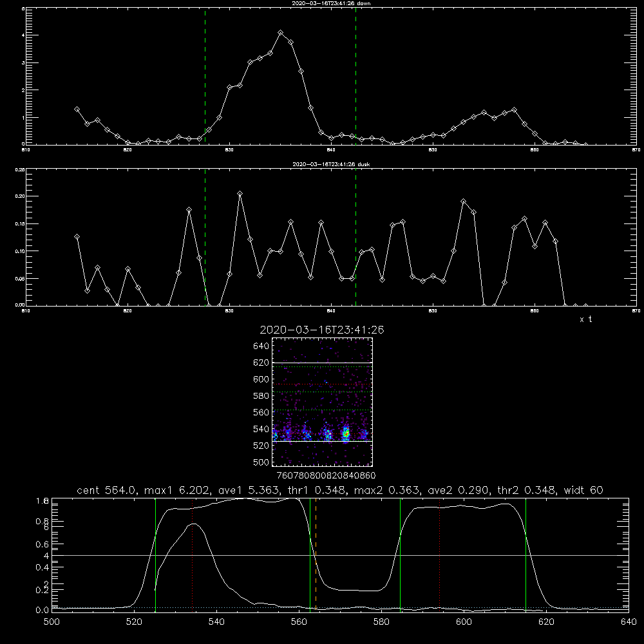644x644 pixels.
Task: Click the green vertical line just left of the orange dashed line
Action: 310,554
